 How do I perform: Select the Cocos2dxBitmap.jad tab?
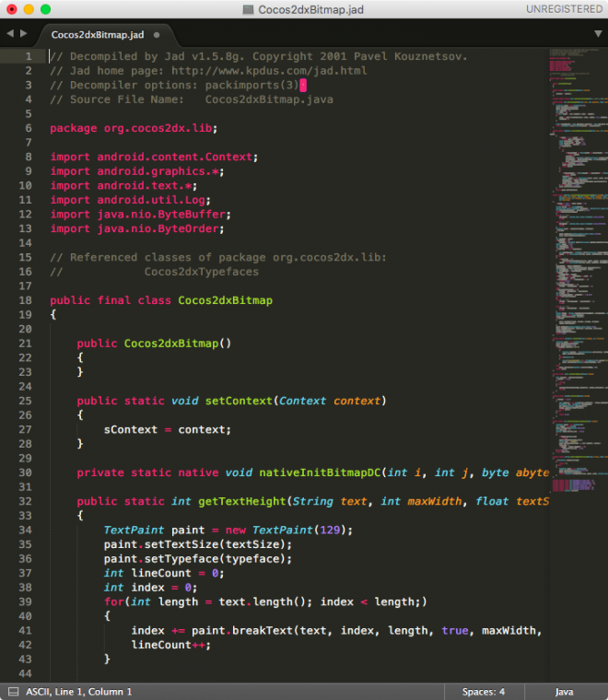pyautogui.click(x=97, y=35)
